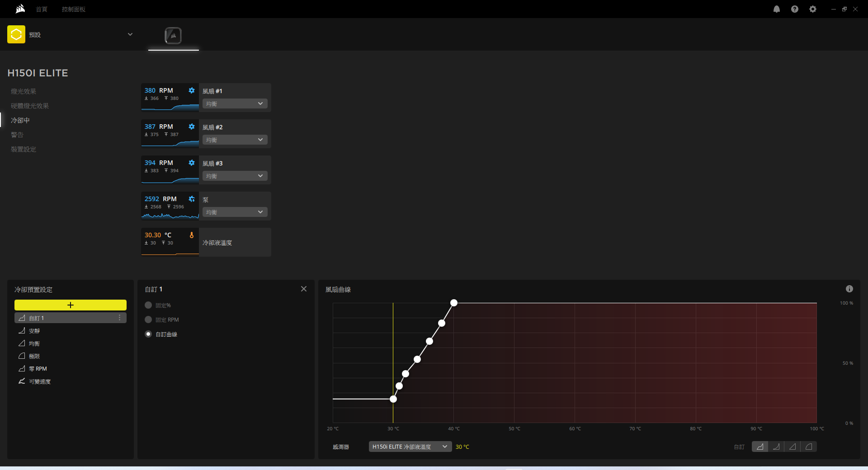Image resolution: width=868 pixels, height=470 pixels.
Task: Select the 固定% radio option
Action: tap(148, 305)
